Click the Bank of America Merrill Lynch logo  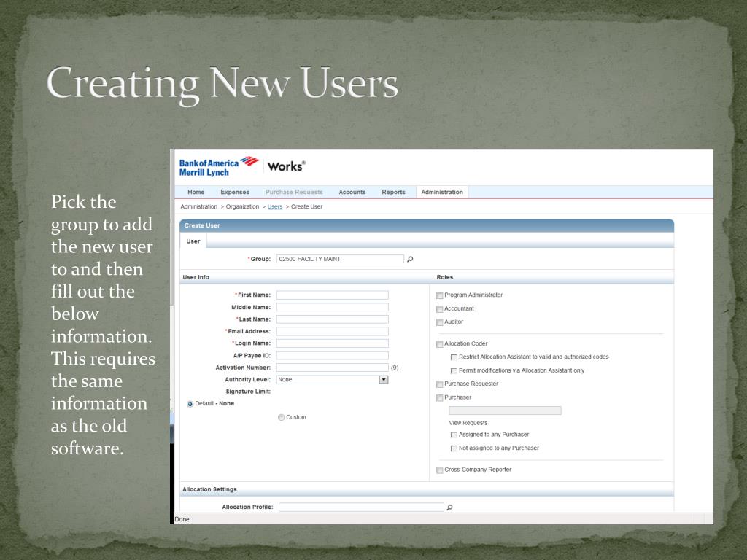(219, 167)
